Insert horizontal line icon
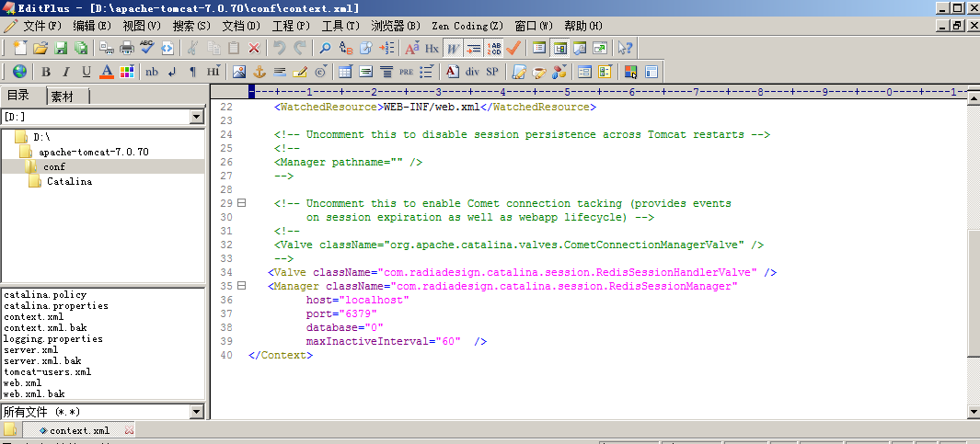980x444 pixels. pos(280,71)
